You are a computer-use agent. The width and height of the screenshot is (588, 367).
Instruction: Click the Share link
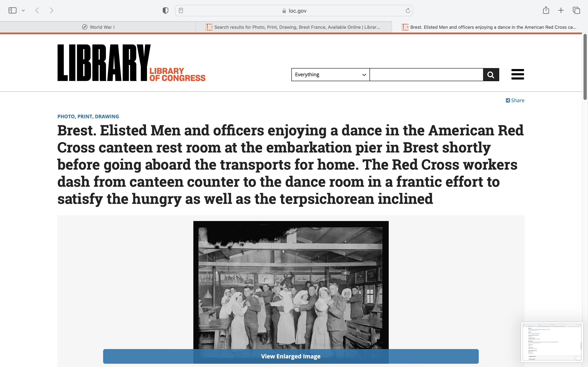coord(515,101)
